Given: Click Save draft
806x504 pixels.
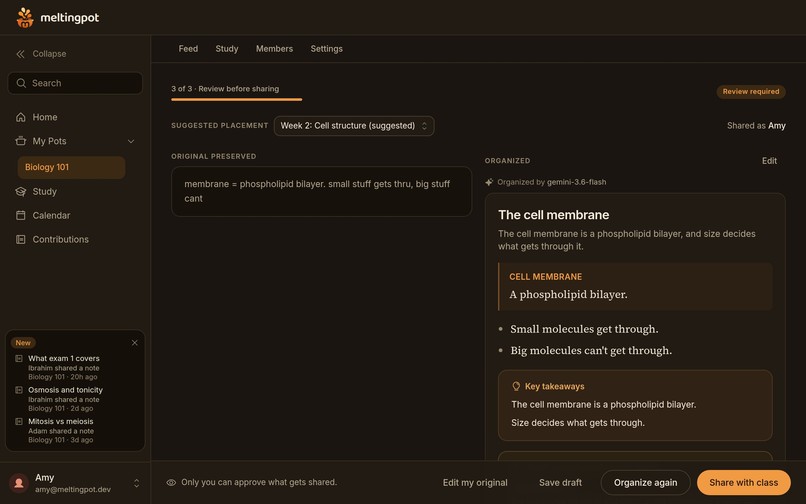Looking at the screenshot, I should (560, 483).
